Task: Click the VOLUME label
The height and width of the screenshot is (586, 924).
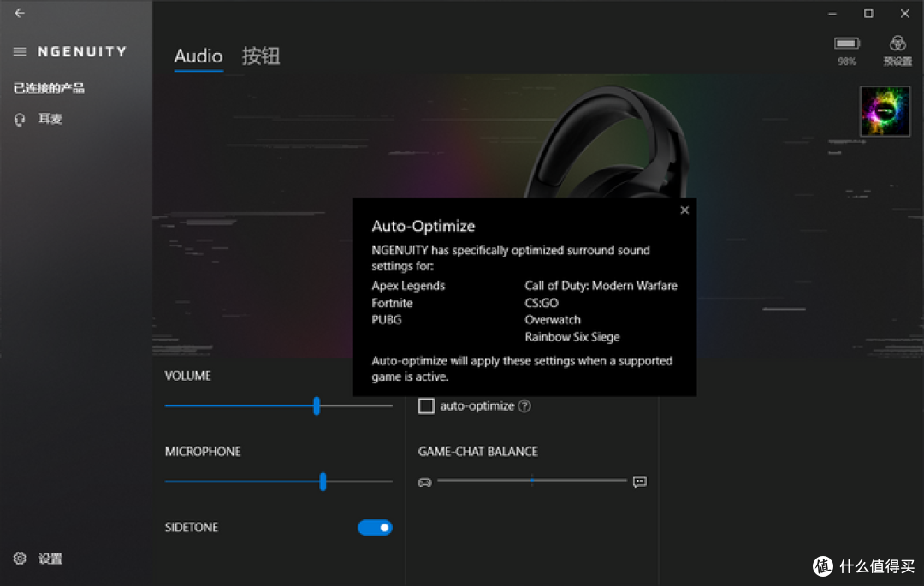Action: tap(188, 376)
